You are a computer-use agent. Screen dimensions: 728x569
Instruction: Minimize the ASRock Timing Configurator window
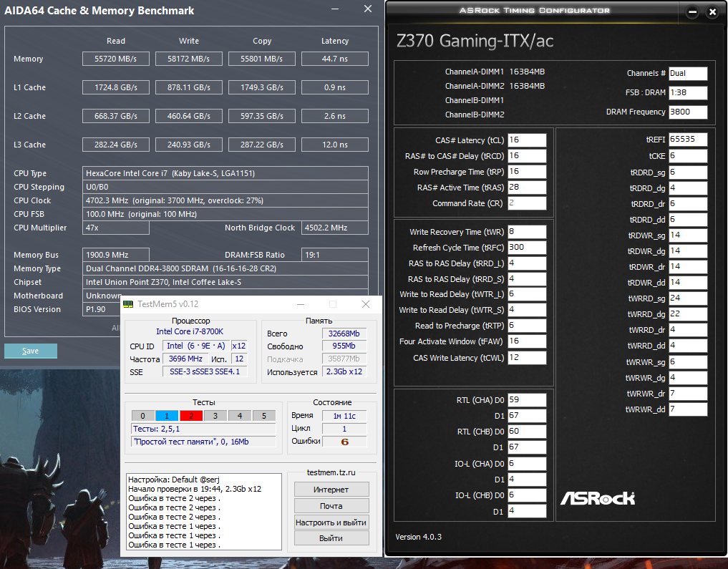[692, 12]
